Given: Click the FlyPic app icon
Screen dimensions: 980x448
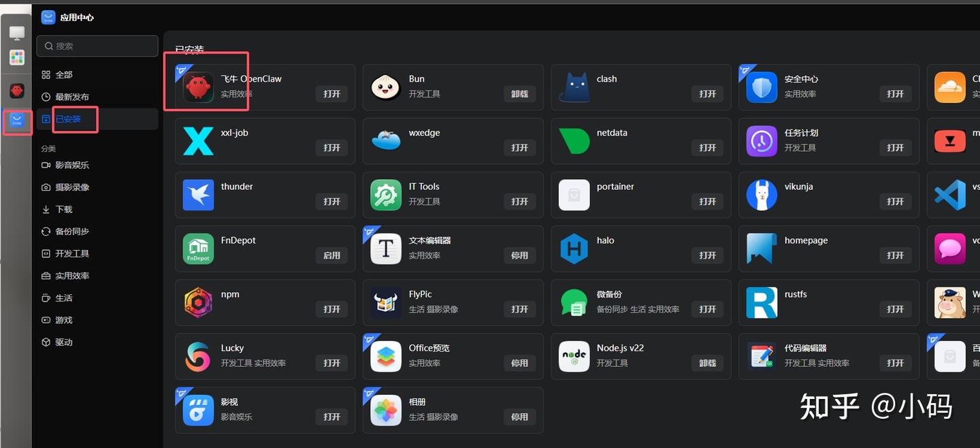Looking at the screenshot, I should (386, 302).
